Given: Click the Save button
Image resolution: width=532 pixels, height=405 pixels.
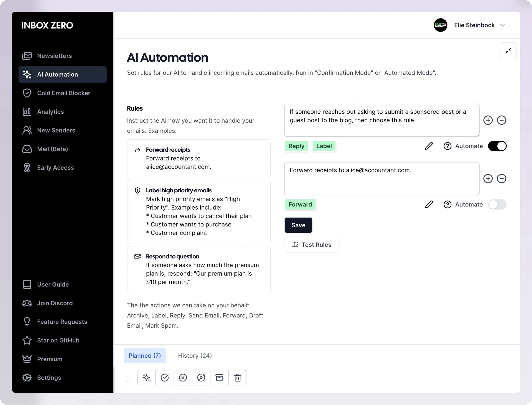Looking at the screenshot, I should point(298,225).
